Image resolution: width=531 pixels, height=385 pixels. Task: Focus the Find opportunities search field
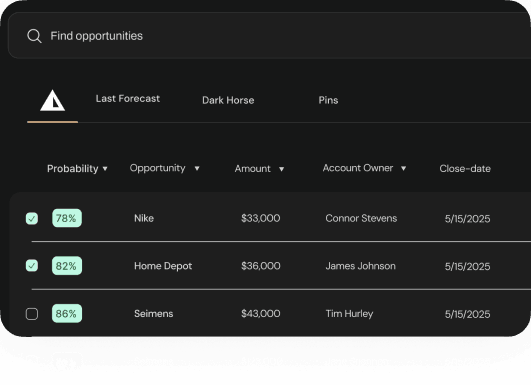point(269,36)
